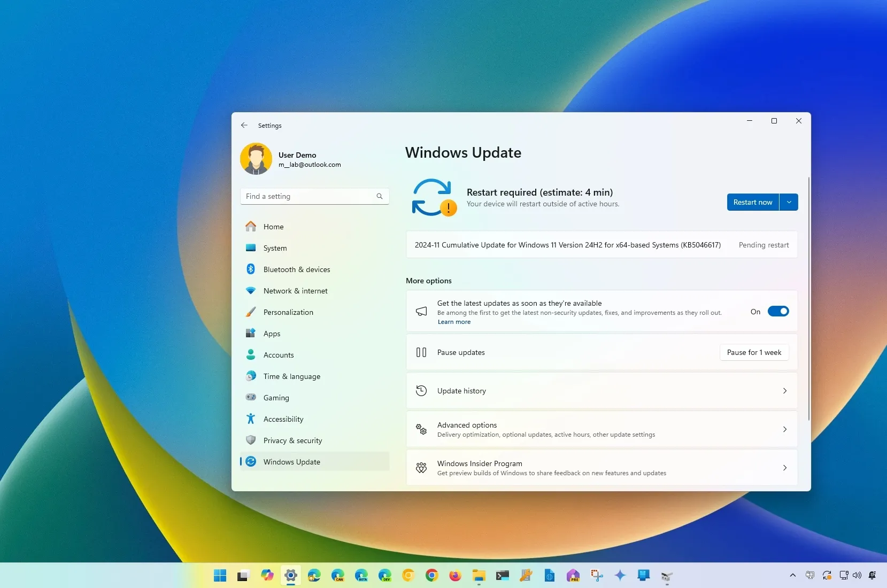Click the search magnifier icon
Screen dimensions: 887x588
(380, 196)
